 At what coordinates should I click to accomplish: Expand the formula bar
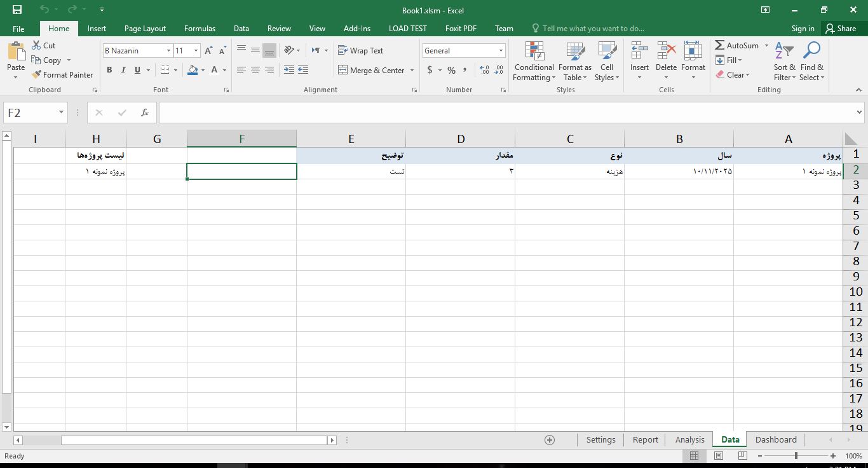click(x=859, y=113)
